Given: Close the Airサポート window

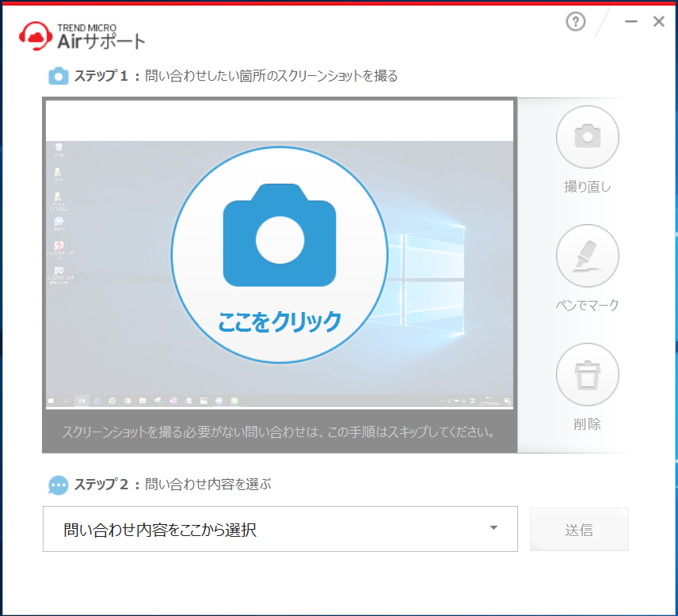Looking at the screenshot, I should [658, 22].
